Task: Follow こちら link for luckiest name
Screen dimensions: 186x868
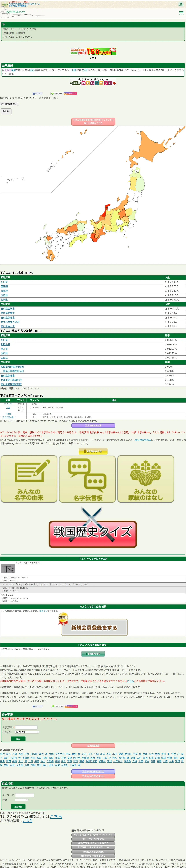Action: pyautogui.click(x=56, y=817)
